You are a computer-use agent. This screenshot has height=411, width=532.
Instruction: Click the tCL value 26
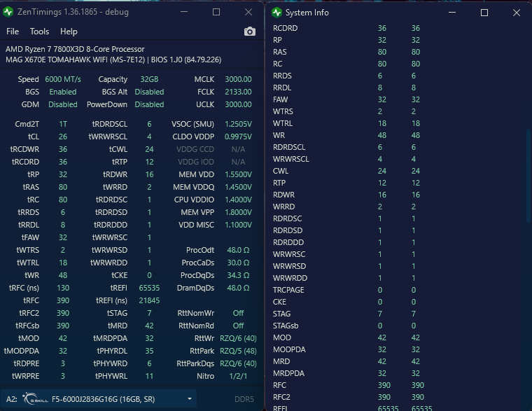point(63,137)
